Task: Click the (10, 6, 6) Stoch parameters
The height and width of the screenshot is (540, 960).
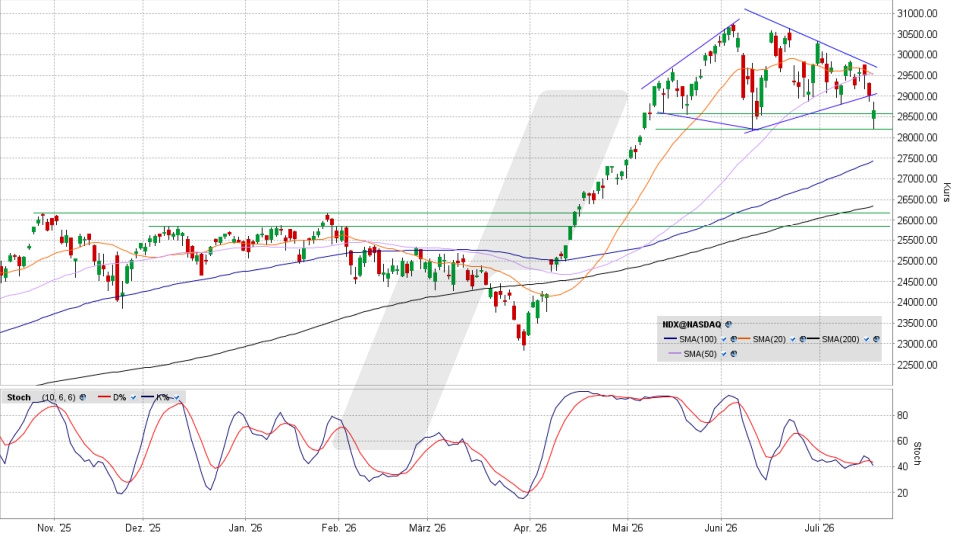Action: tap(59, 397)
